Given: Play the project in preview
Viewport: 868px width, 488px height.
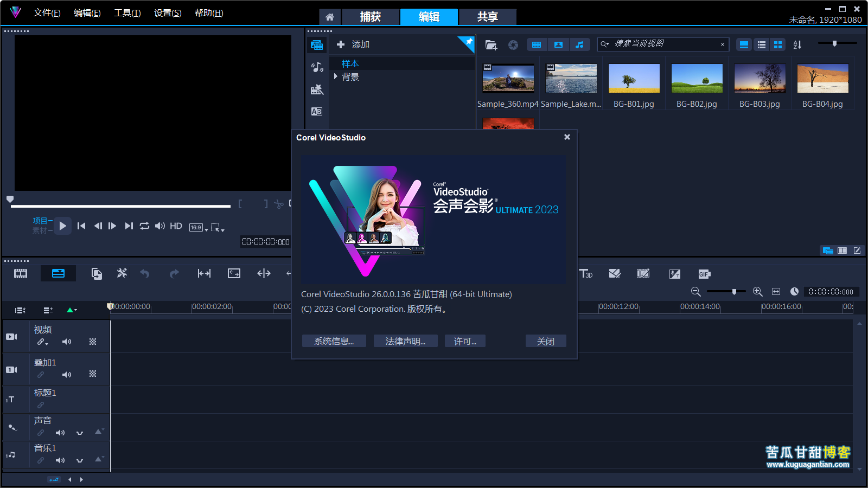Looking at the screenshot, I should tap(63, 226).
